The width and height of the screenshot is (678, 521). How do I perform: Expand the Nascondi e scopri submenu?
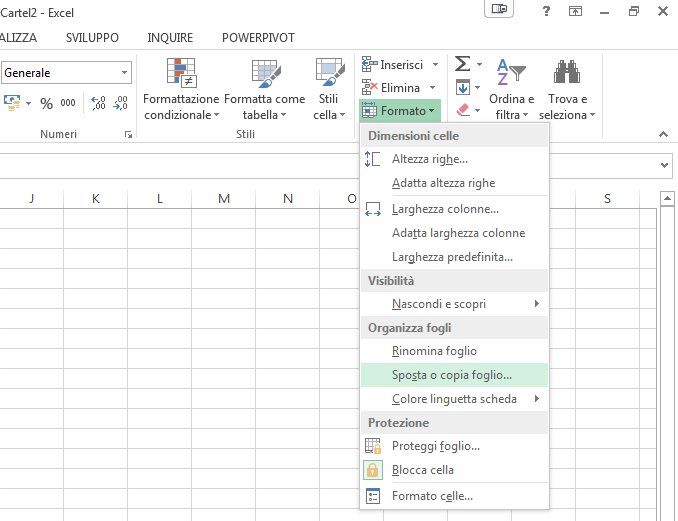pyautogui.click(x=536, y=304)
